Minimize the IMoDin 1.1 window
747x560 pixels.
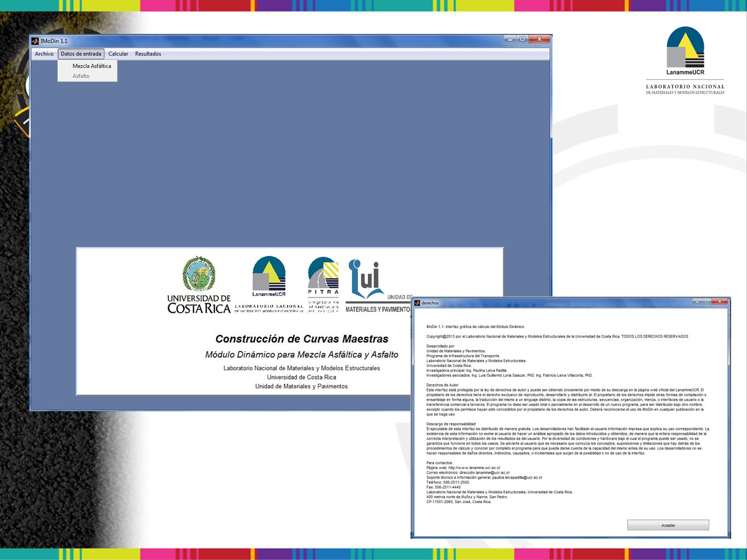[510, 39]
